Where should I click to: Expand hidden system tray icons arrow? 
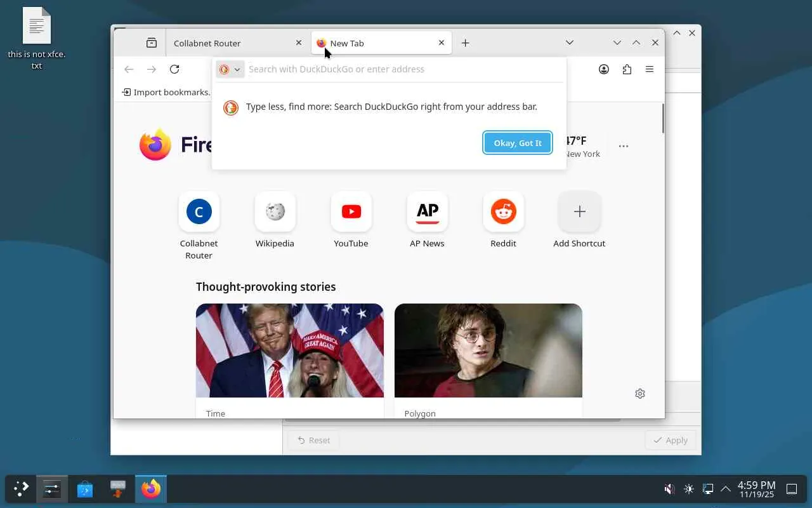tap(726, 489)
